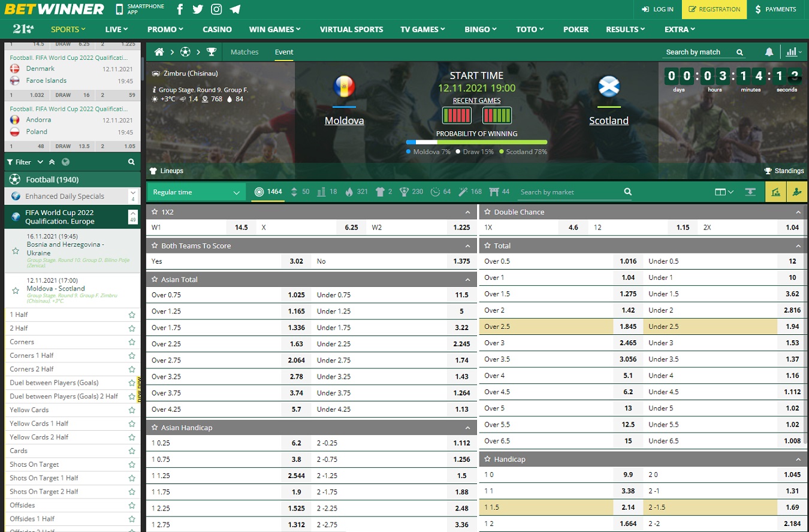The height and width of the screenshot is (532, 809).
Task: Favorite the Double Chance market star
Action: click(x=488, y=212)
